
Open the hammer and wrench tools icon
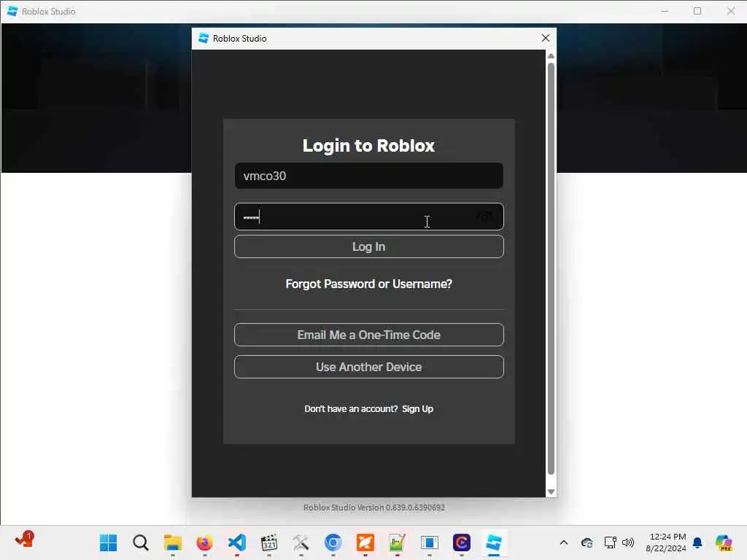(x=301, y=542)
